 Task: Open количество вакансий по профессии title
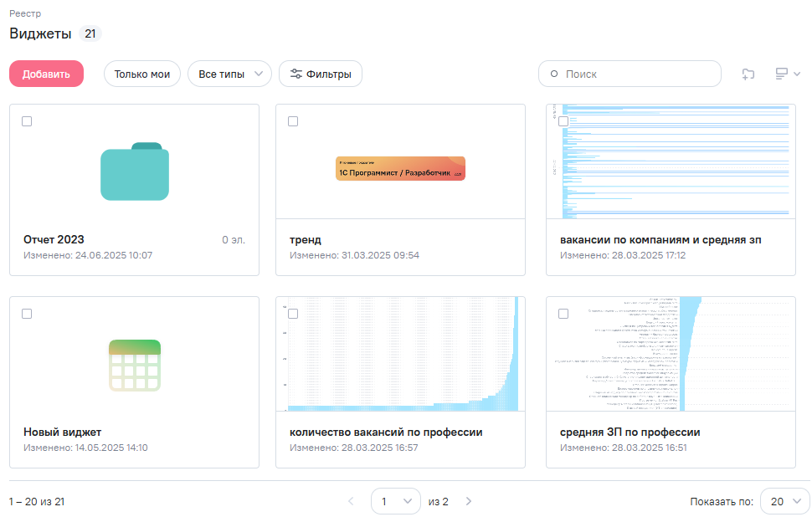coord(386,433)
